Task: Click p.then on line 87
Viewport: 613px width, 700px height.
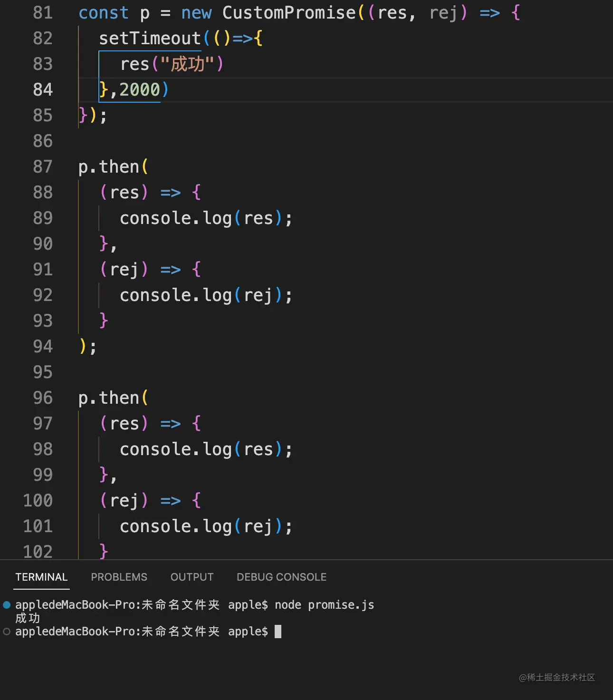Action: click(109, 166)
